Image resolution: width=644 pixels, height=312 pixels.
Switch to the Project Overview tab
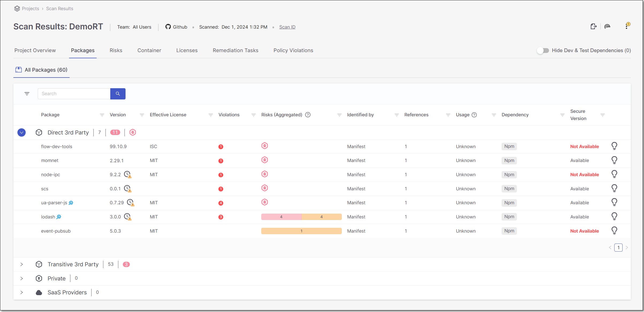tap(35, 50)
